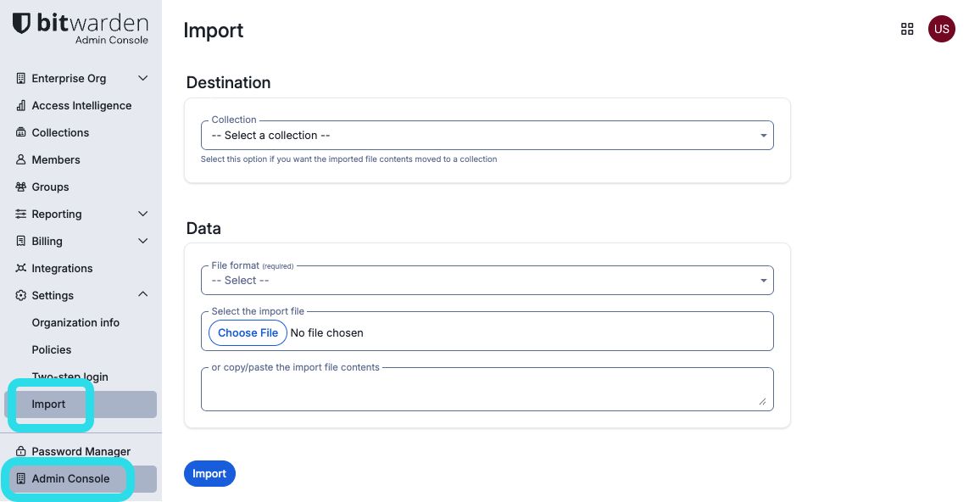Expand the Reporting section
Image resolution: width=980 pixels, height=502 pixels.
[x=142, y=214]
